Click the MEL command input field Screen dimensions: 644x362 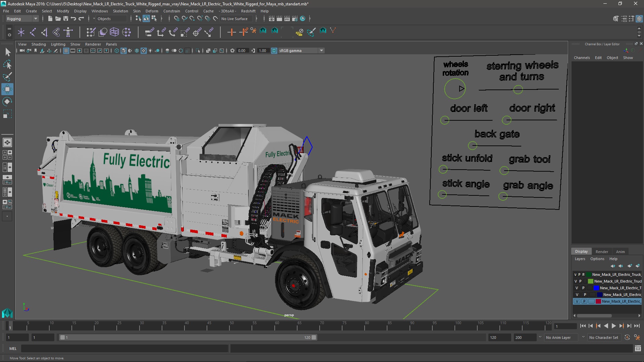(125, 349)
